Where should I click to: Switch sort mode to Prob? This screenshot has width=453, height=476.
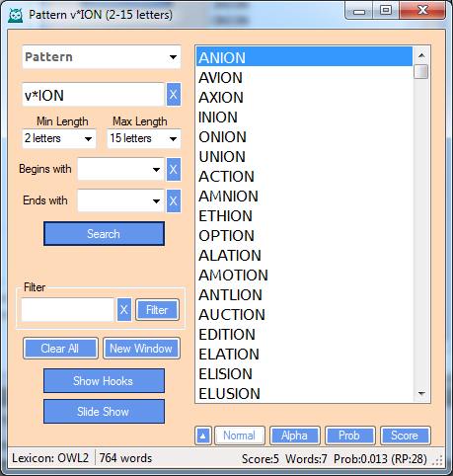[x=349, y=436]
